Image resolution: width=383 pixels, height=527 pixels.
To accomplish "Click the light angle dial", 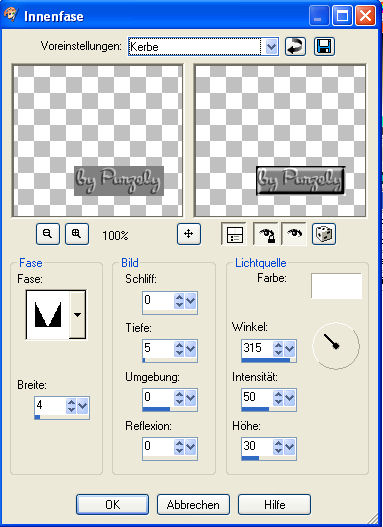I will 336,346.
